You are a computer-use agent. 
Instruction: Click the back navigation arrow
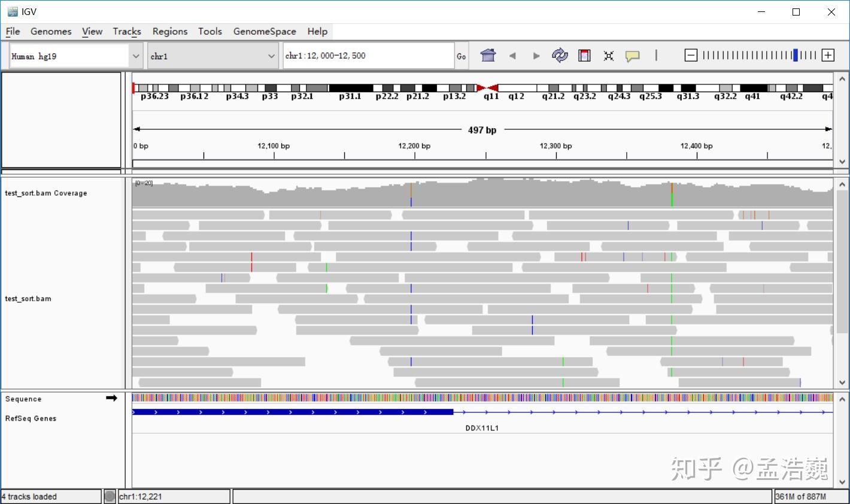coord(512,55)
